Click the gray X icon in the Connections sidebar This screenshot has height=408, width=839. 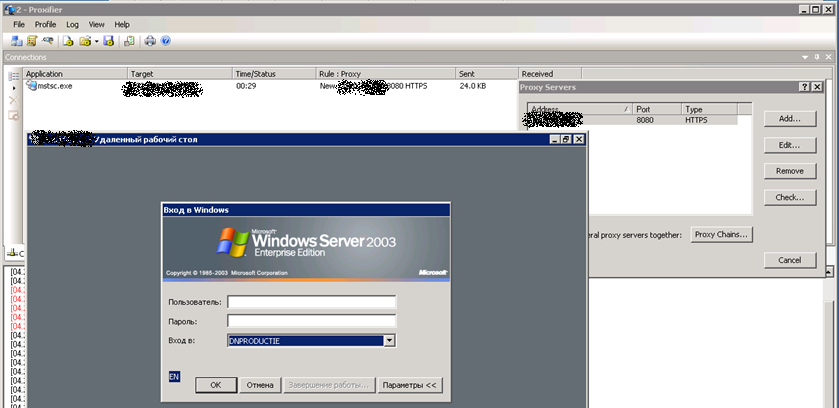click(13, 100)
